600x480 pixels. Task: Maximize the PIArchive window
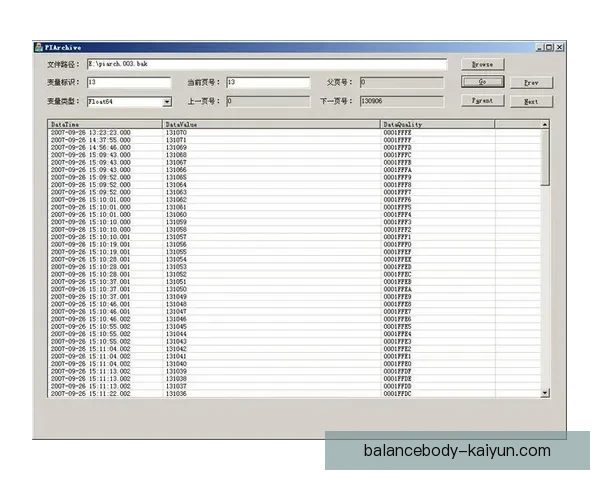point(549,47)
